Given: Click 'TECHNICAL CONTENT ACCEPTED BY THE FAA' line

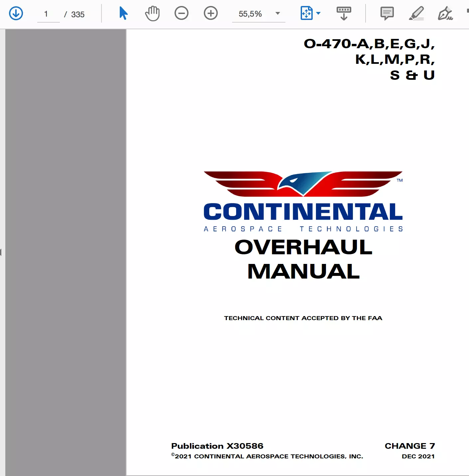Looking at the screenshot, I should coord(303,318).
